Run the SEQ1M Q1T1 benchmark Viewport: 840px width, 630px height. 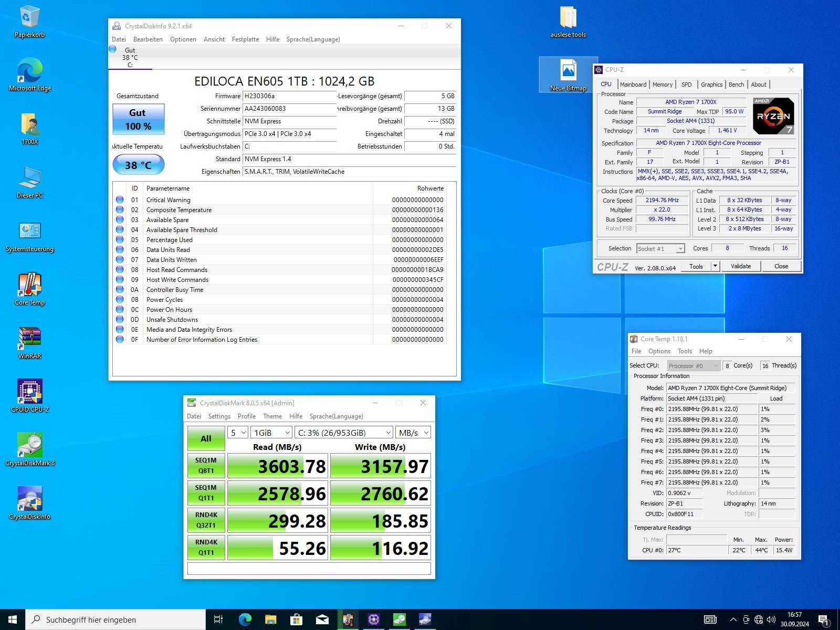[x=206, y=493]
